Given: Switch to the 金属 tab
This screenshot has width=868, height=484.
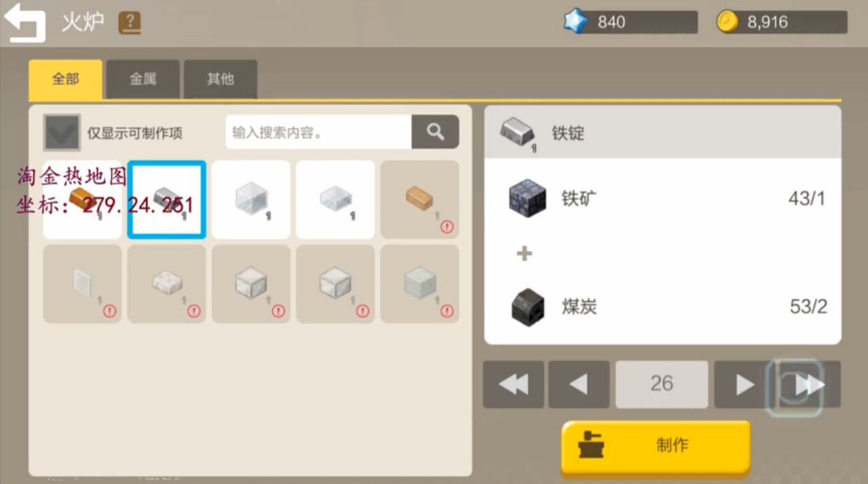Looking at the screenshot, I should pos(143,80).
